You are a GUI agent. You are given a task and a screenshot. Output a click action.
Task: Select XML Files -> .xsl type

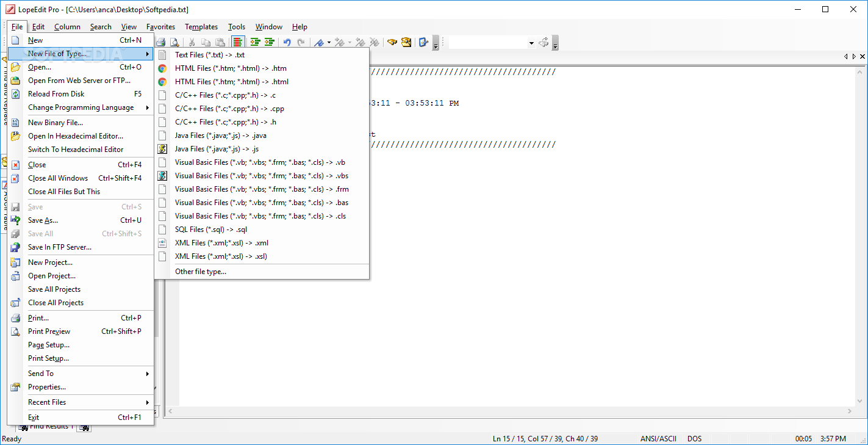click(x=262, y=256)
